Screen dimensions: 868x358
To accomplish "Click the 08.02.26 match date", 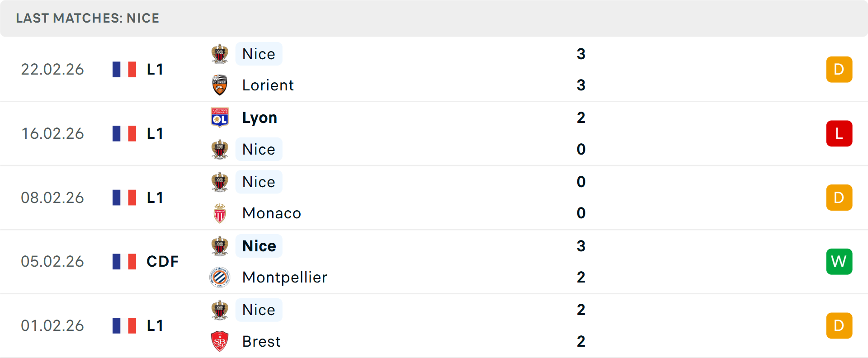I will [52, 198].
